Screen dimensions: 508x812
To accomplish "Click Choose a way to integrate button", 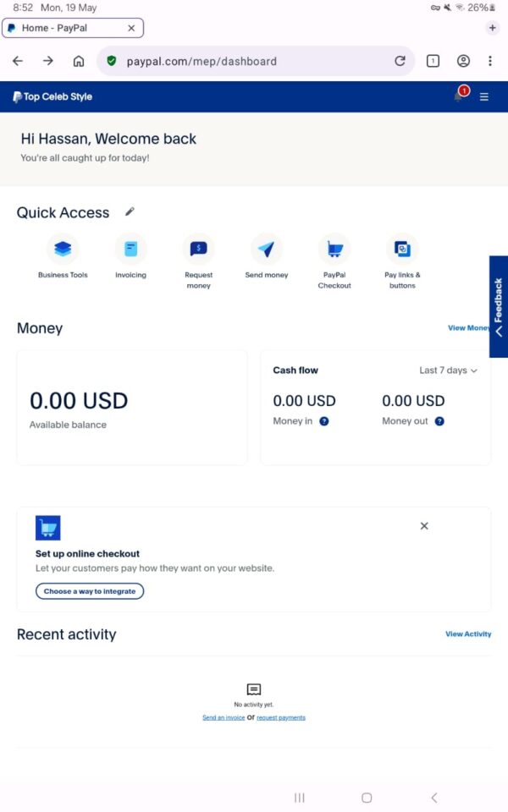I will coord(90,591).
